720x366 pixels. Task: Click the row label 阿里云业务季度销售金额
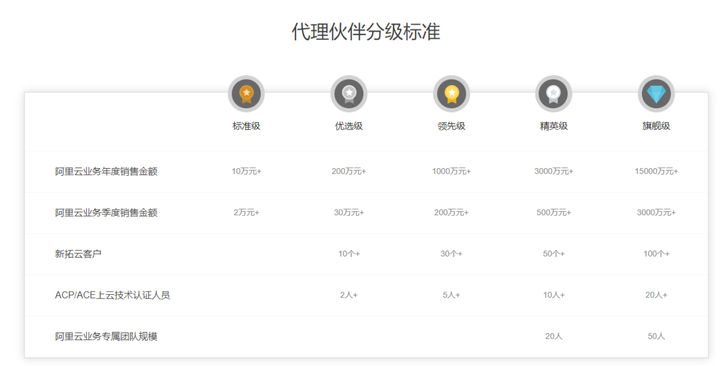pos(106,213)
